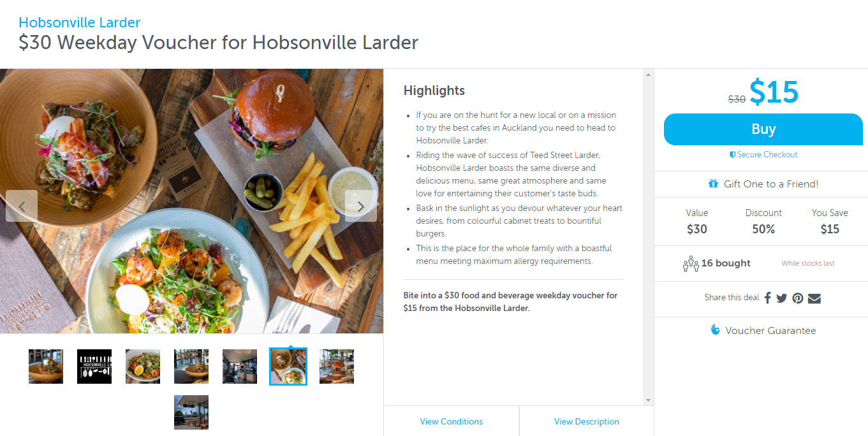This screenshot has width=868, height=436.
Task: Share the deal via Pinterest icon
Action: coord(798,298)
